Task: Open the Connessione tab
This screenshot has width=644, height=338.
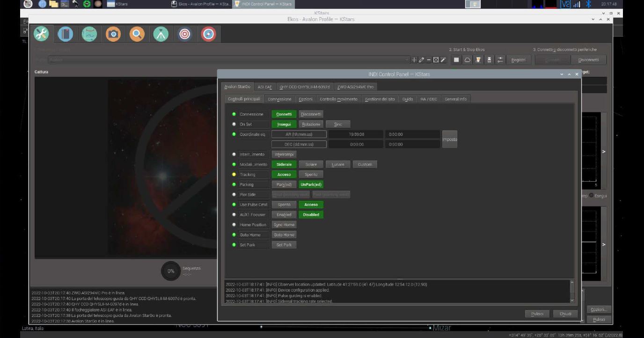Action: (x=280, y=99)
